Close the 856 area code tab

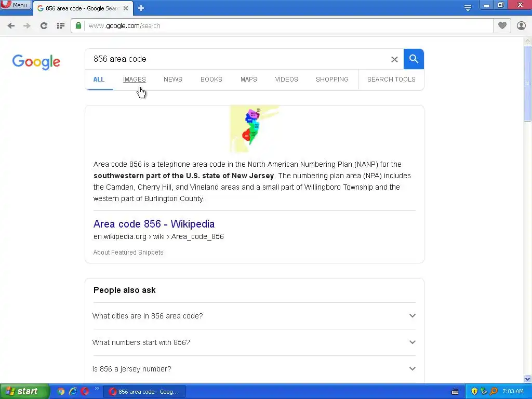(126, 8)
